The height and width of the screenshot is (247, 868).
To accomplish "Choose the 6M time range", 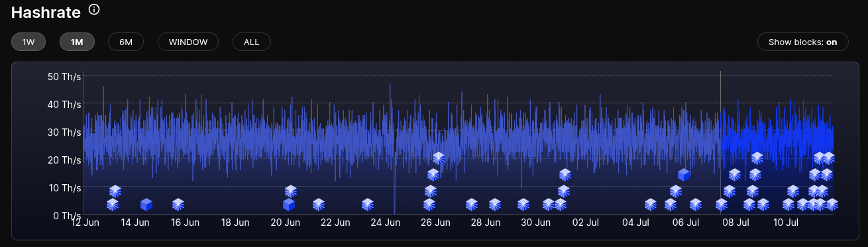I will [126, 42].
